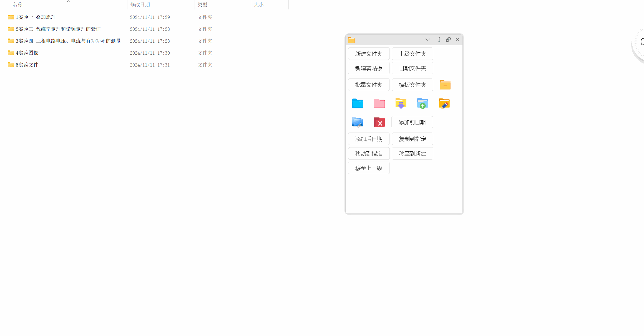Click the red folder with X icon

[x=379, y=122]
